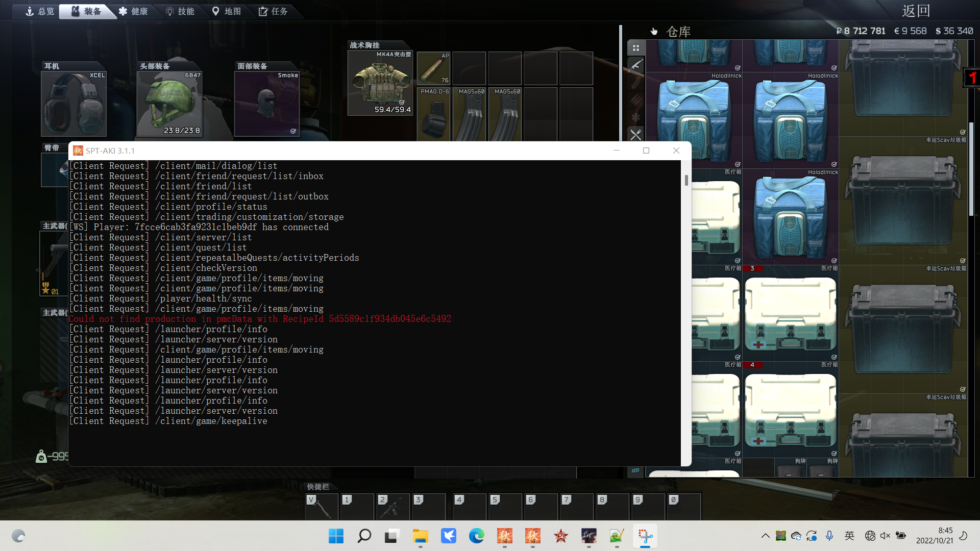Click the ruble balance ₽ 8 712 781
This screenshot has height=551, width=980.
[x=861, y=31]
